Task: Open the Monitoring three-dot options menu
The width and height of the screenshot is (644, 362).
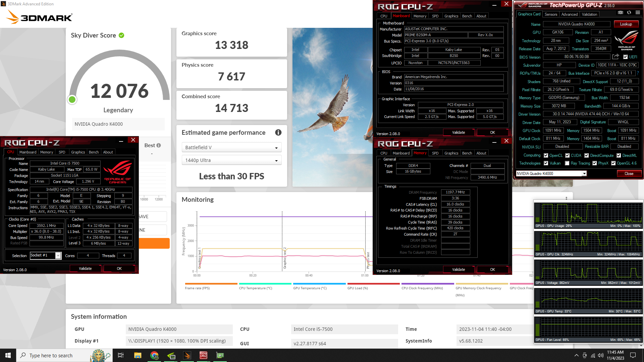Action: [x=566, y=198]
